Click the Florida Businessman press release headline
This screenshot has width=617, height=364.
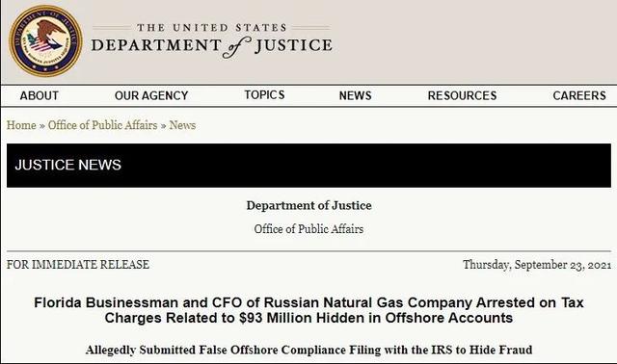coord(308,310)
